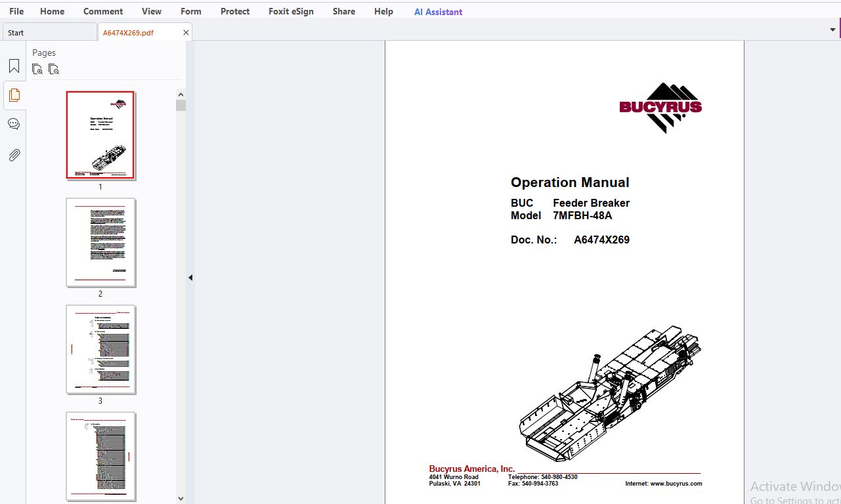Open the Comment ribbon tab
This screenshot has height=504, width=841.
pos(103,11)
